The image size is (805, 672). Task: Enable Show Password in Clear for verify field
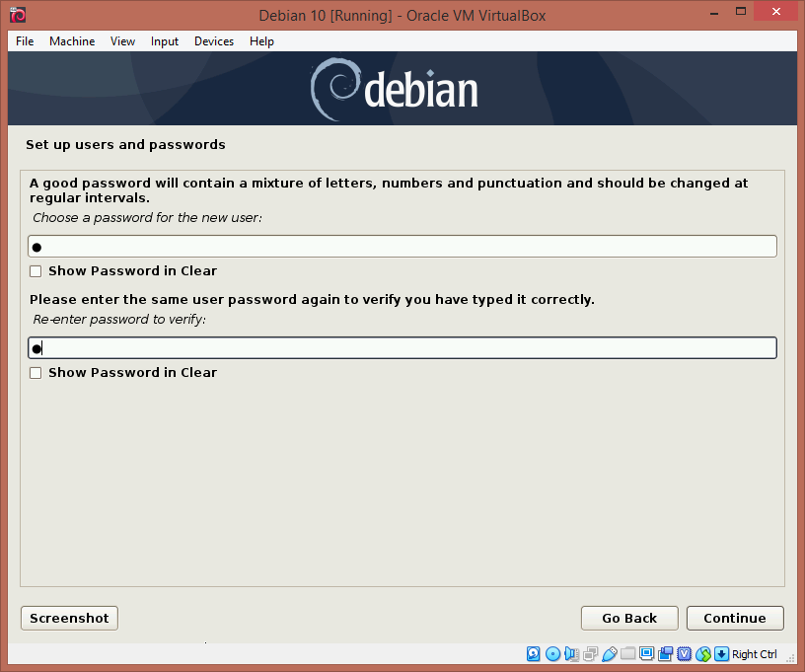click(x=36, y=373)
